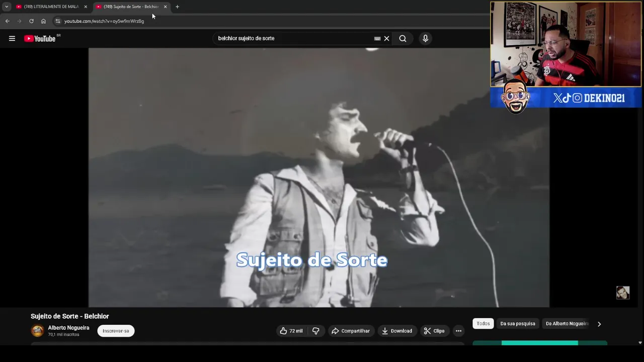Open Alberto Nogueira channel avatar
Screen dimensions: 644x362
point(37,331)
